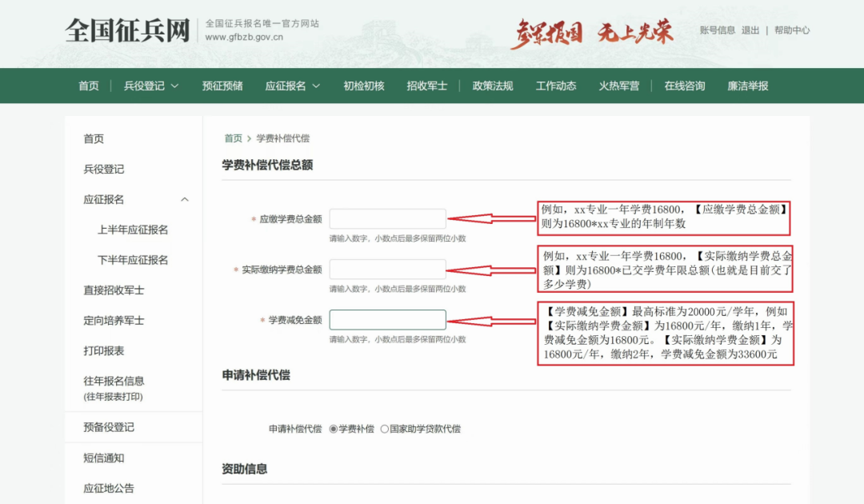The image size is (864, 504).
Task: Click the 应缴学费总金额 input field
Action: click(x=387, y=219)
